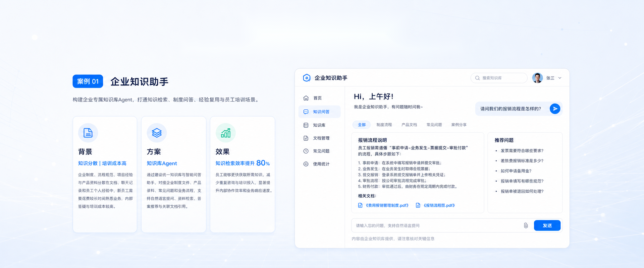Click the 企业知识助手 hexagon logo icon
Viewport: 644px width, 268px height.
tap(306, 78)
